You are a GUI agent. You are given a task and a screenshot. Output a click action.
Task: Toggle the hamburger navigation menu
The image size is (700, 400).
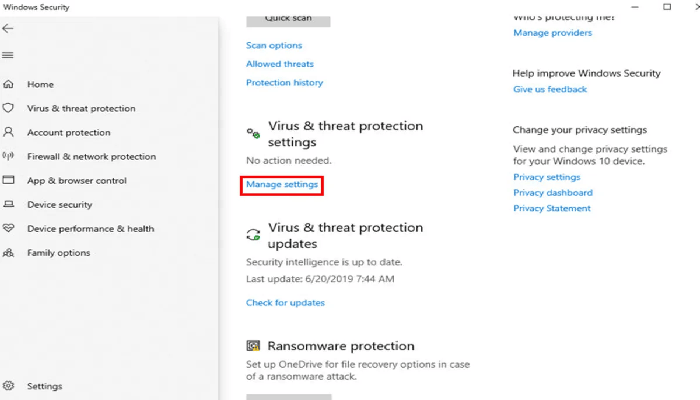coord(8,55)
